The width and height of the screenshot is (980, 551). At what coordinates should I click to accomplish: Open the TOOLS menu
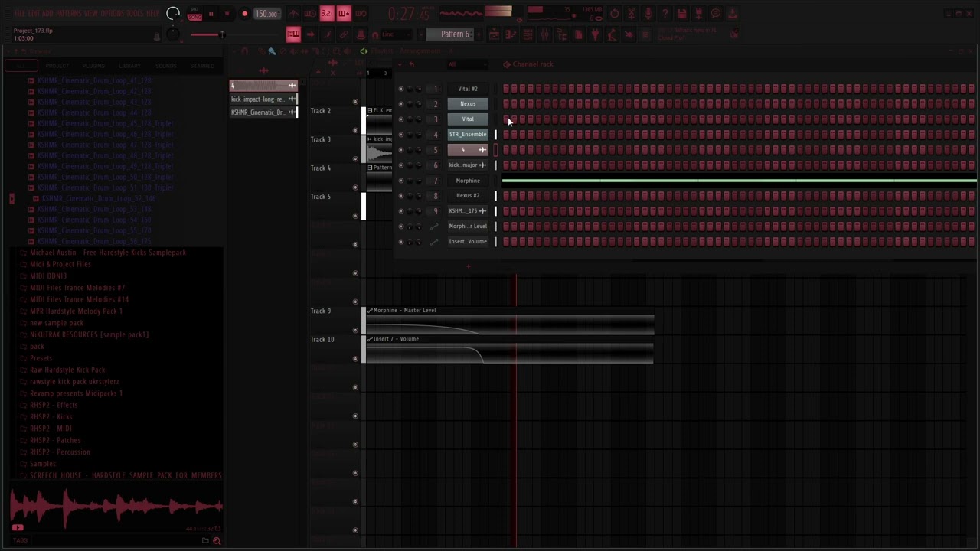[135, 14]
